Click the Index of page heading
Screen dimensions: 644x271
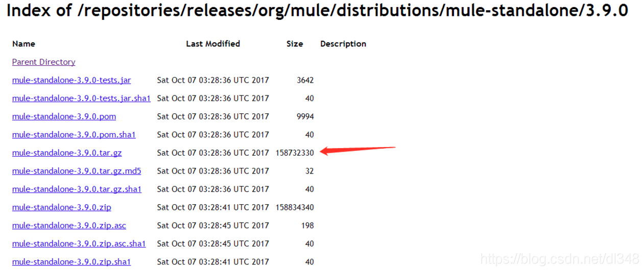click(x=317, y=10)
